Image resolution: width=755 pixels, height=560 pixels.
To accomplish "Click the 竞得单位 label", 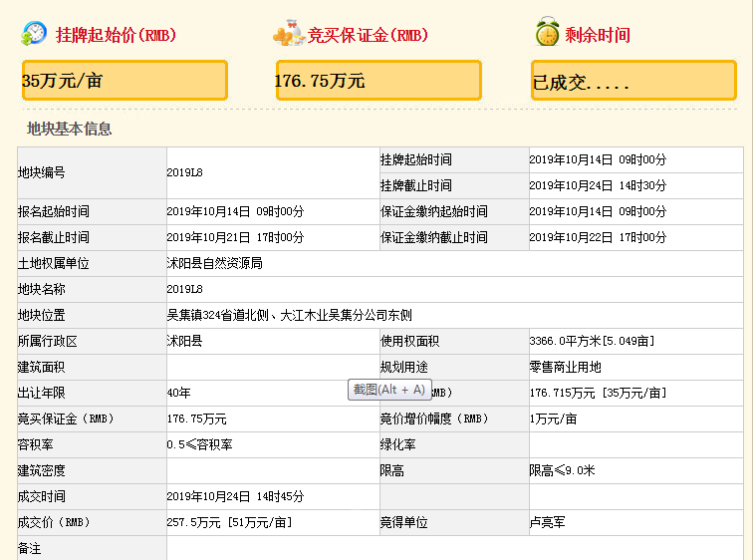I will (x=404, y=523).
